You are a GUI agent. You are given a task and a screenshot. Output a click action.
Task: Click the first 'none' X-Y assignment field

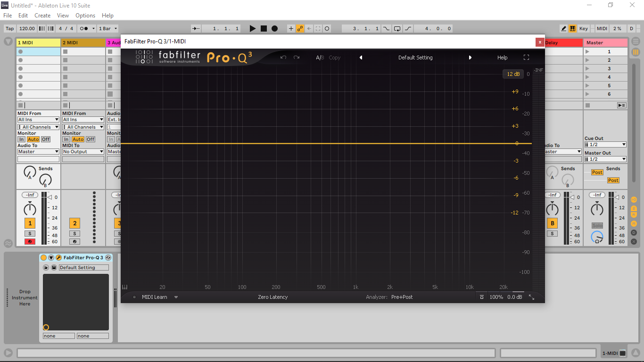tap(58, 336)
